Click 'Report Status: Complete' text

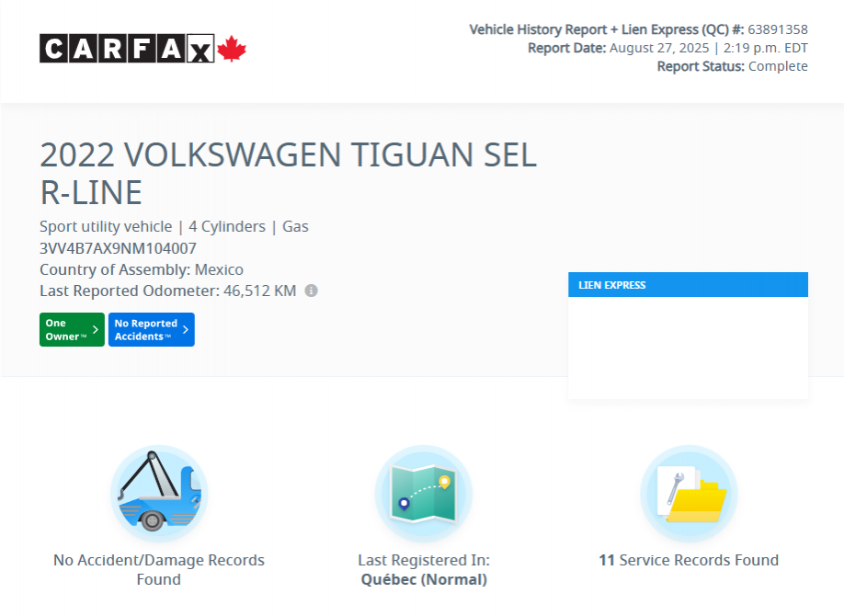pyautogui.click(x=732, y=66)
